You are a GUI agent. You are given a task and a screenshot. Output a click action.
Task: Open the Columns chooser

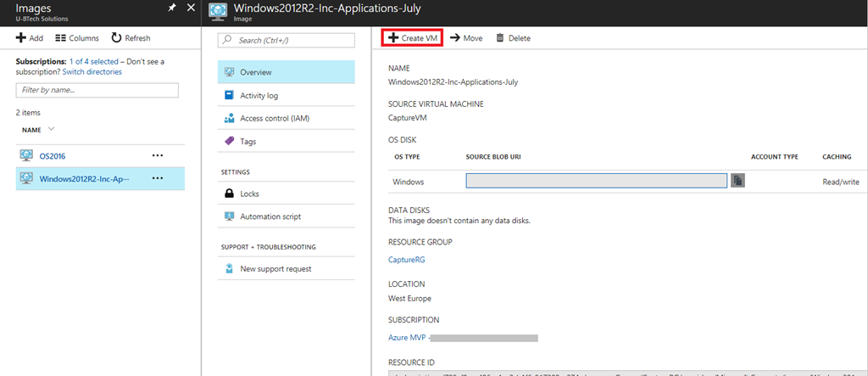(x=77, y=37)
